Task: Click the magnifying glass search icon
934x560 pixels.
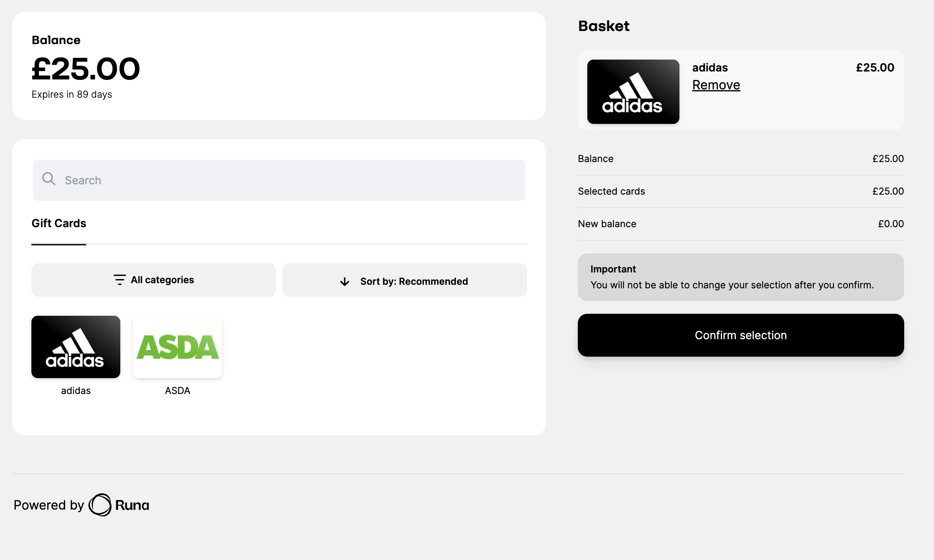Action: point(48,179)
